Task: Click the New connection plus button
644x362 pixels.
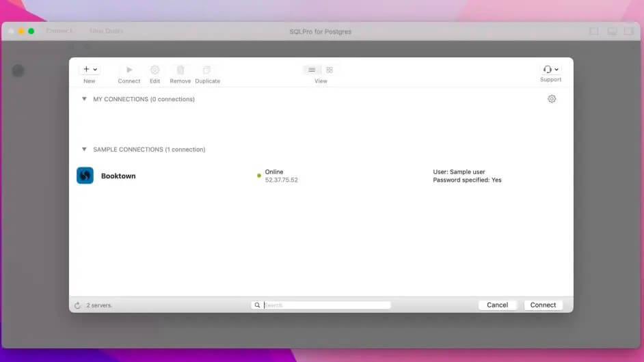Action: tap(86, 70)
